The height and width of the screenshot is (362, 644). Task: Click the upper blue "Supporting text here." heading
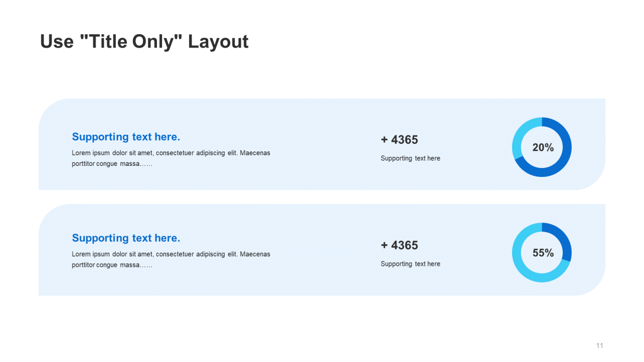coord(126,137)
